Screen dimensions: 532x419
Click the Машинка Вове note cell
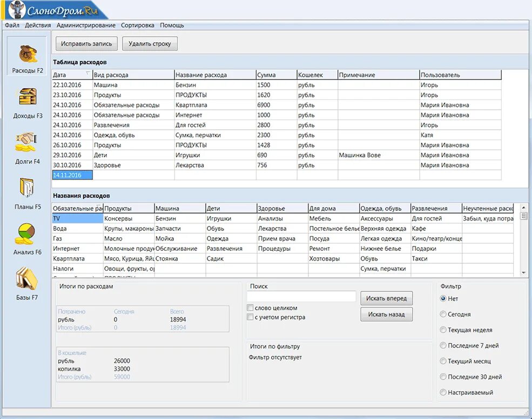379,155
